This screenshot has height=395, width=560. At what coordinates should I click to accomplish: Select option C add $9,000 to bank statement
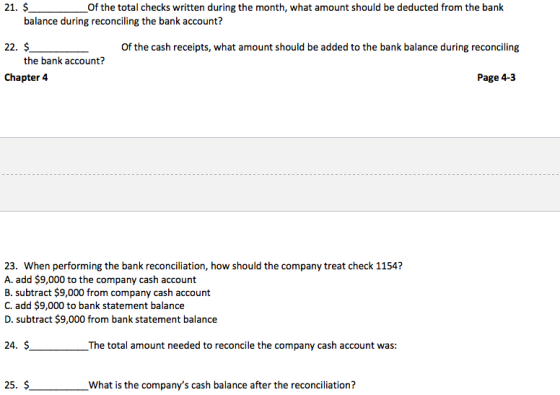click(x=94, y=306)
